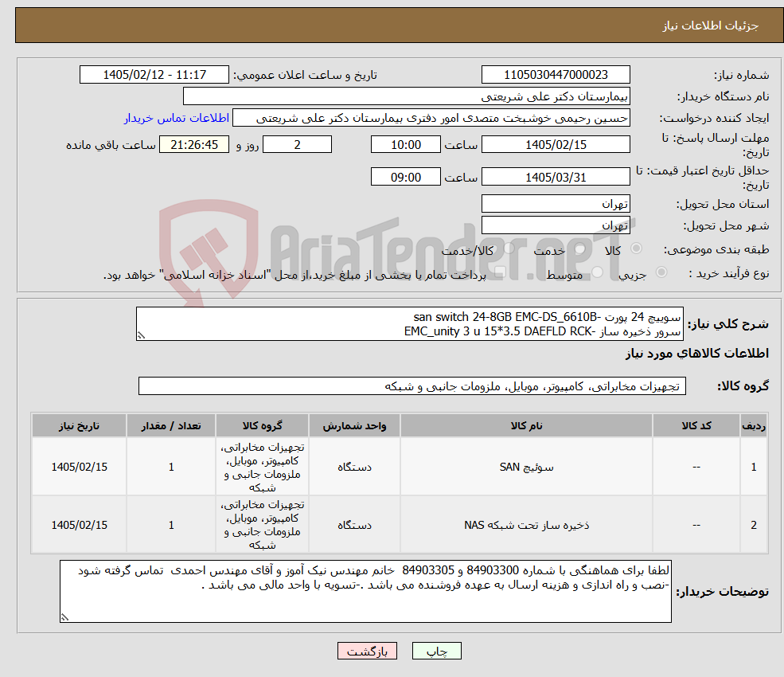Click the تعداد / مقدار column header

171,425
